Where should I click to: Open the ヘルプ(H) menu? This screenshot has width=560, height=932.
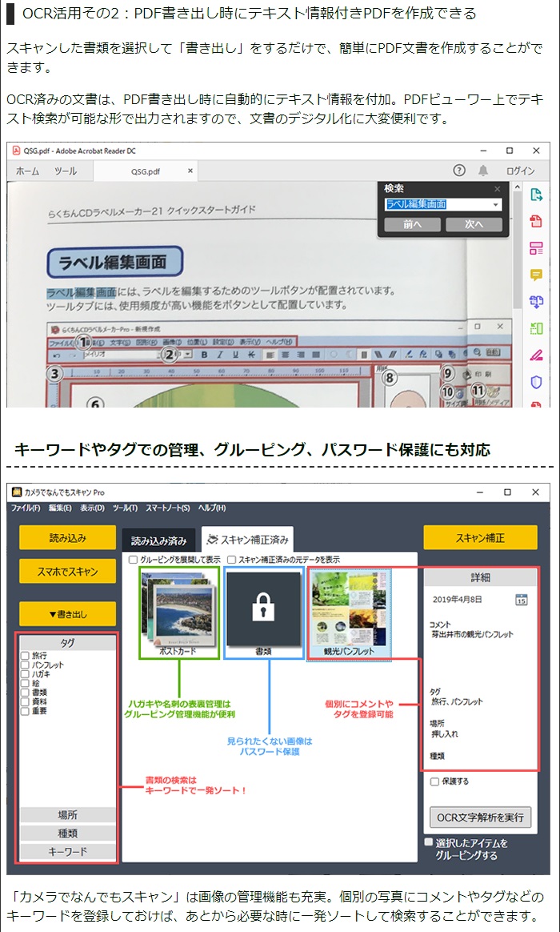click(x=211, y=508)
